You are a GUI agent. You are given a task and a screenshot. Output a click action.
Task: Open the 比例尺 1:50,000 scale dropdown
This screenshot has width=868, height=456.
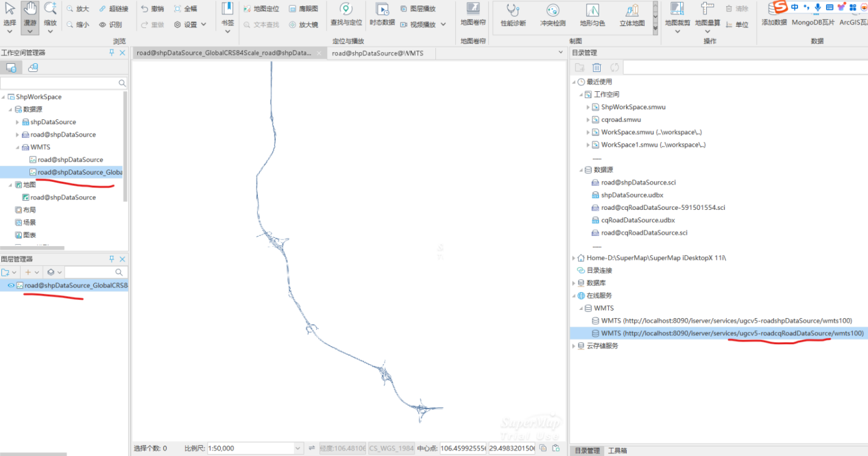pos(298,448)
